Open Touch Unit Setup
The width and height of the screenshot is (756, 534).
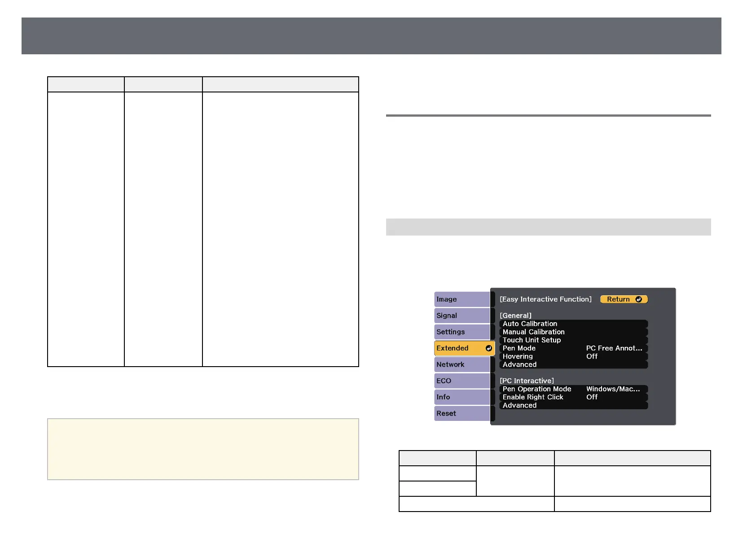coord(573,340)
